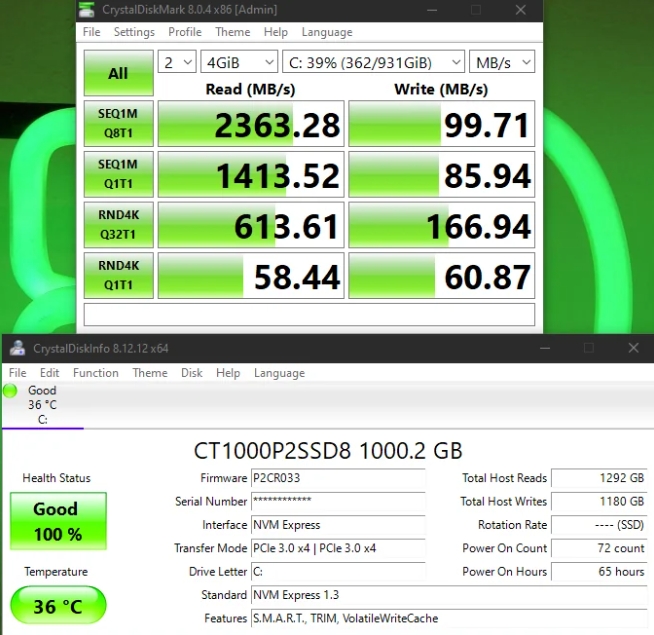Click the green Good status circle for drive C:
Viewport: 654px width, 635px height.
[10, 391]
